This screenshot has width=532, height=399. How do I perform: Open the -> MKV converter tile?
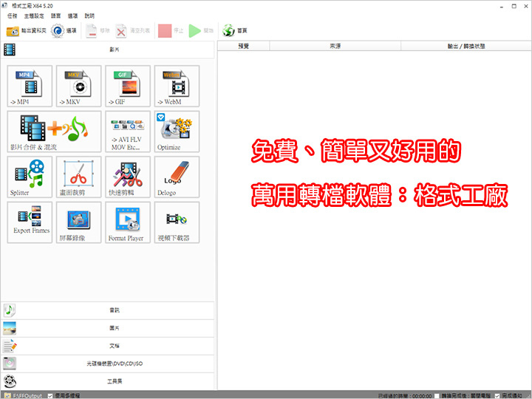point(79,86)
